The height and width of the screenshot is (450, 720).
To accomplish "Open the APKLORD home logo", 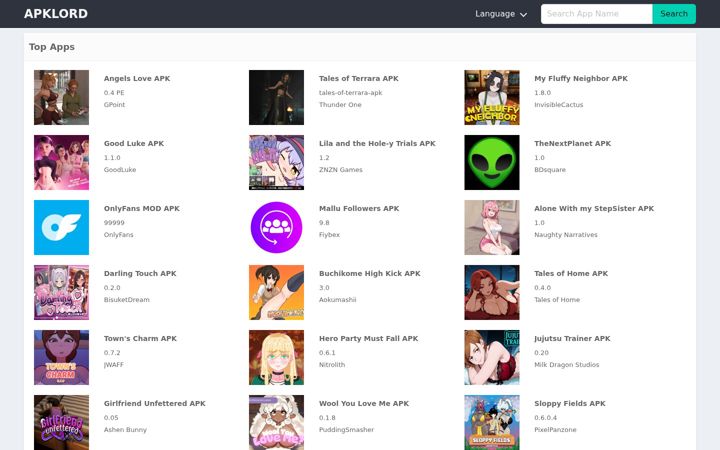I will pyautogui.click(x=56, y=14).
